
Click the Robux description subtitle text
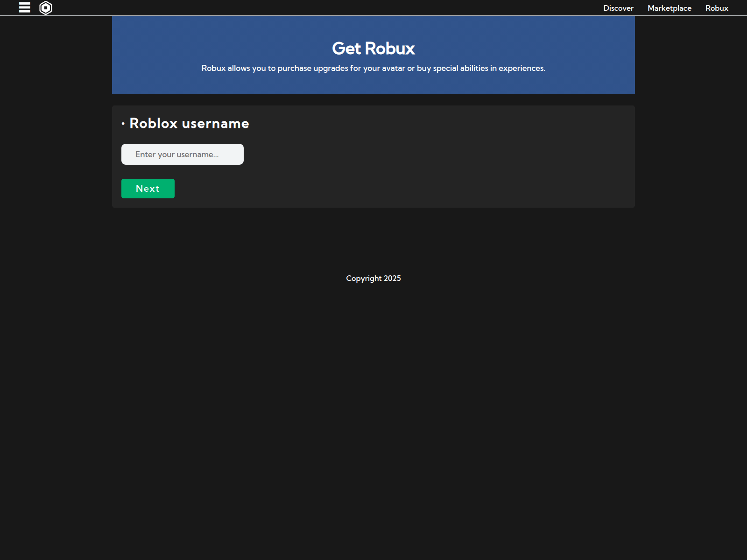(x=373, y=68)
